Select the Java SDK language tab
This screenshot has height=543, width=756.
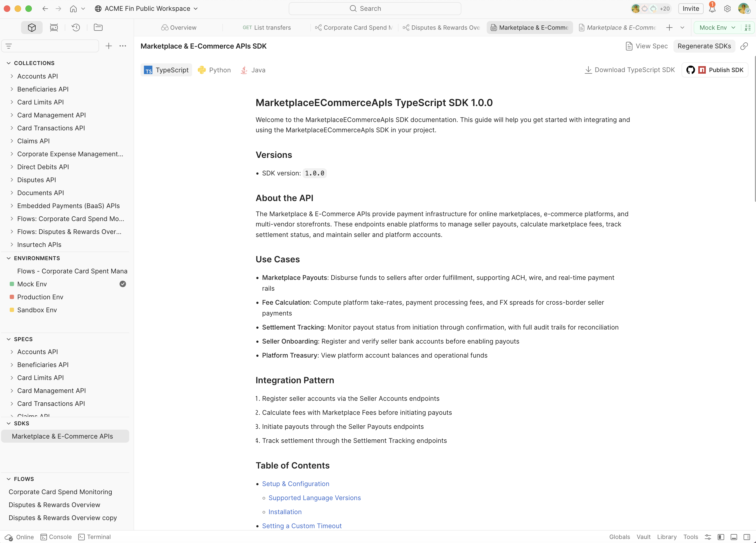[253, 70]
